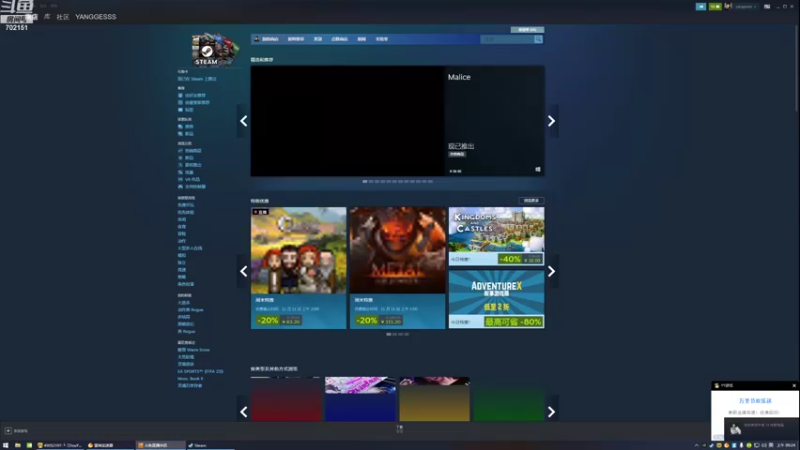Open the EA SPORTS FIFA 23 link

point(200,371)
